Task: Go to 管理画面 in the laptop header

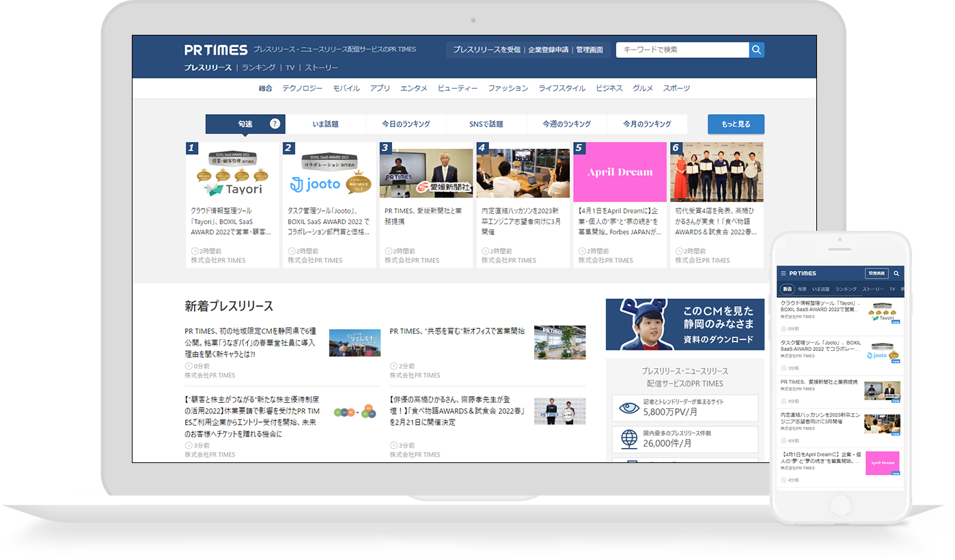Action: 590,50
